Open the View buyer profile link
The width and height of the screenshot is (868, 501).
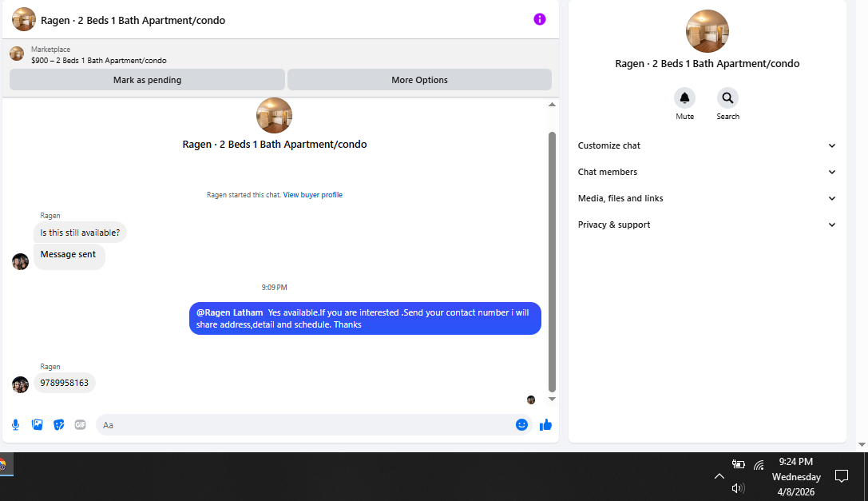[x=313, y=195]
